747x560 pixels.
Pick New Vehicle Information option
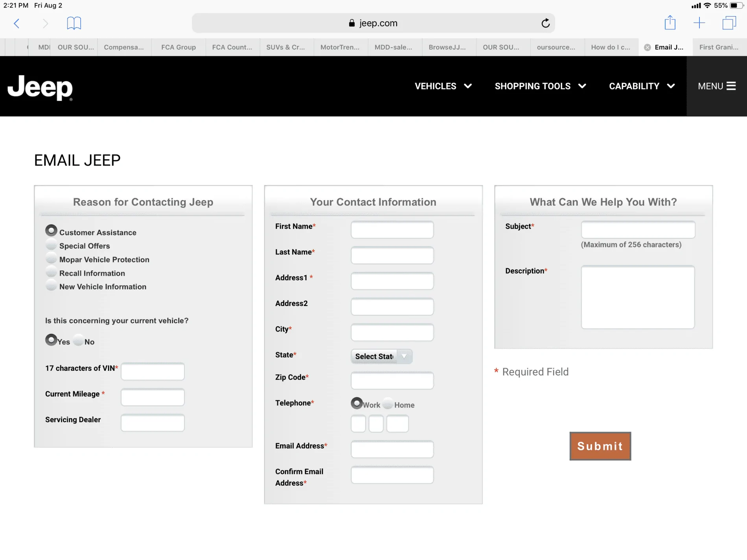coord(51,286)
